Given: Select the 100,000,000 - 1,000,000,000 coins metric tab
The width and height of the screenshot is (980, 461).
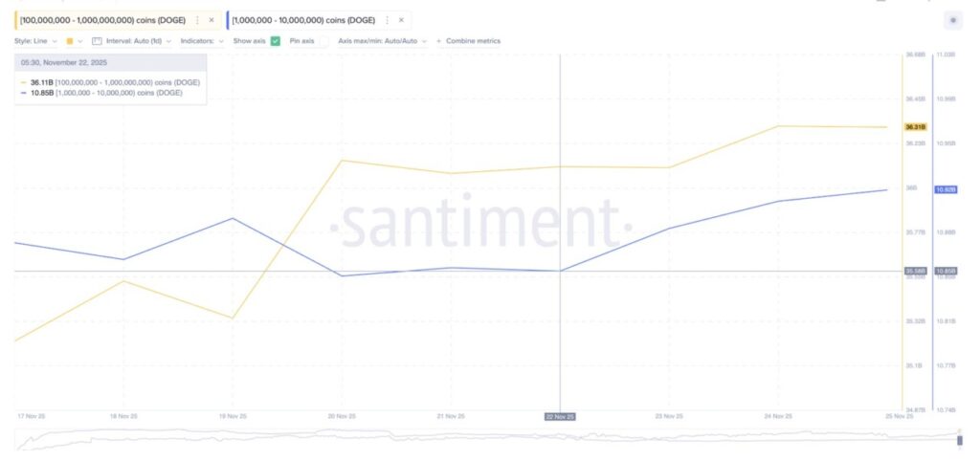Looking at the screenshot, I should tap(103, 19).
